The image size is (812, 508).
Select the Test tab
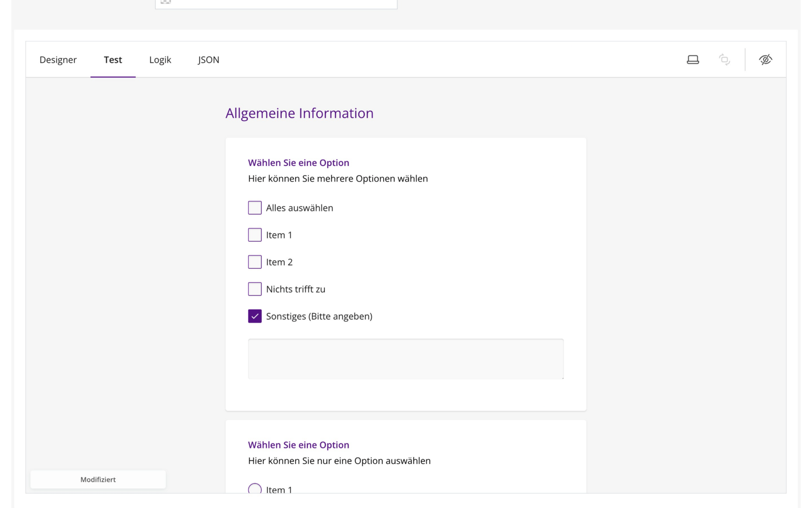click(113, 60)
